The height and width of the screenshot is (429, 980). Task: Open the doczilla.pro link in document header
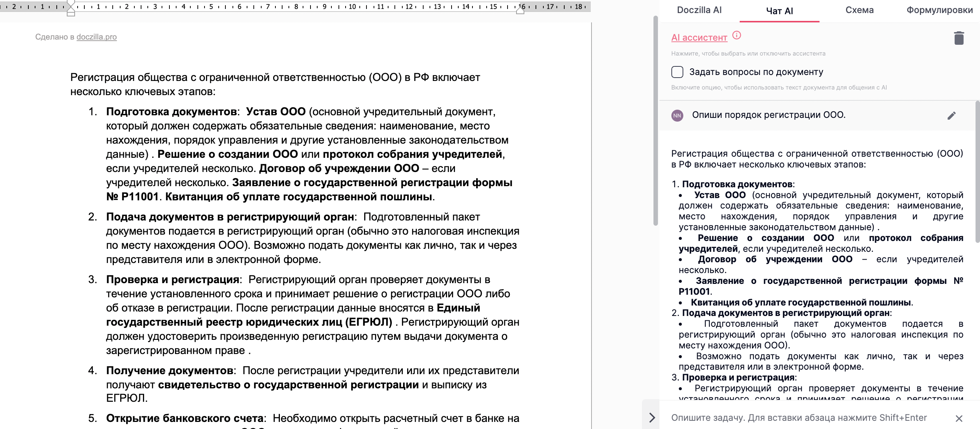click(97, 37)
